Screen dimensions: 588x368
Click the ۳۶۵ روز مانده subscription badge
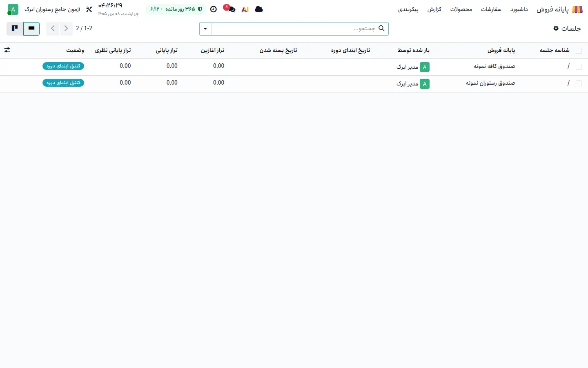pyautogui.click(x=176, y=9)
